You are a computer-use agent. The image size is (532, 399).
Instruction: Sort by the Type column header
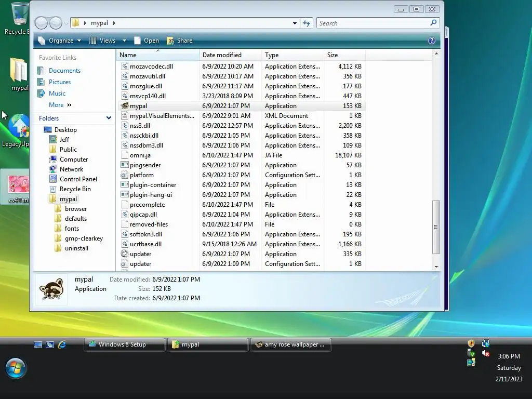click(292, 55)
